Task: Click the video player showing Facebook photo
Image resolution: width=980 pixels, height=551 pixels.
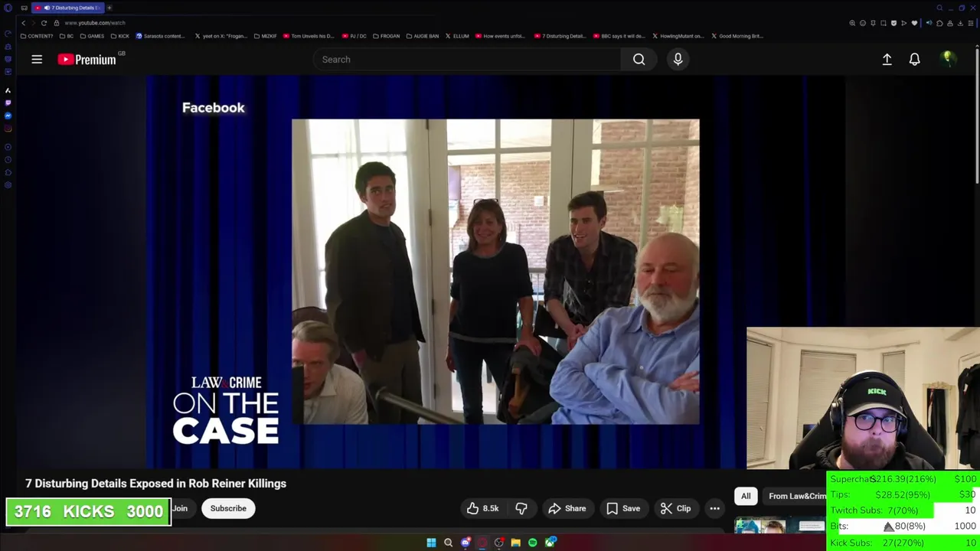Action: [495, 272]
